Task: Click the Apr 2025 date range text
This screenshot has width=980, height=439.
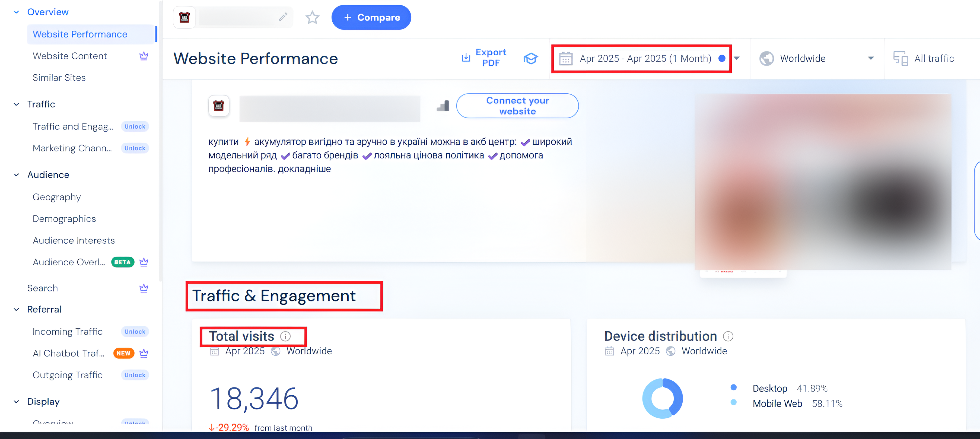Action: (645, 58)
